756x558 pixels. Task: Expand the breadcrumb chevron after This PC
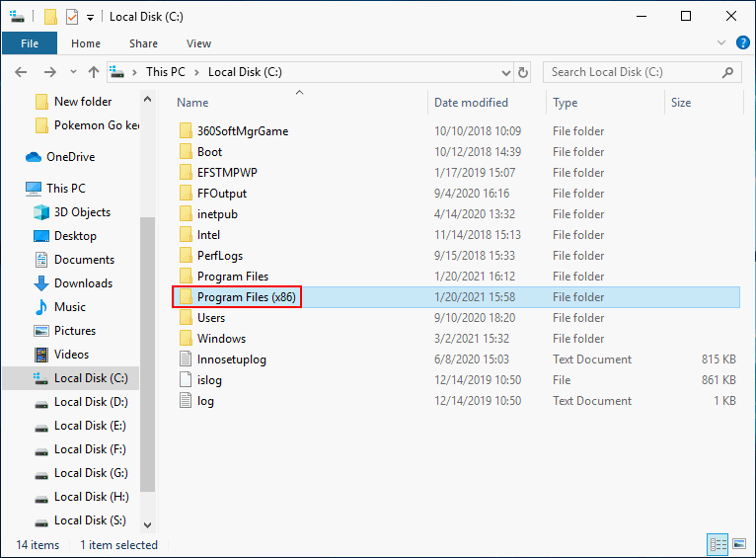[x=196, y=72]
